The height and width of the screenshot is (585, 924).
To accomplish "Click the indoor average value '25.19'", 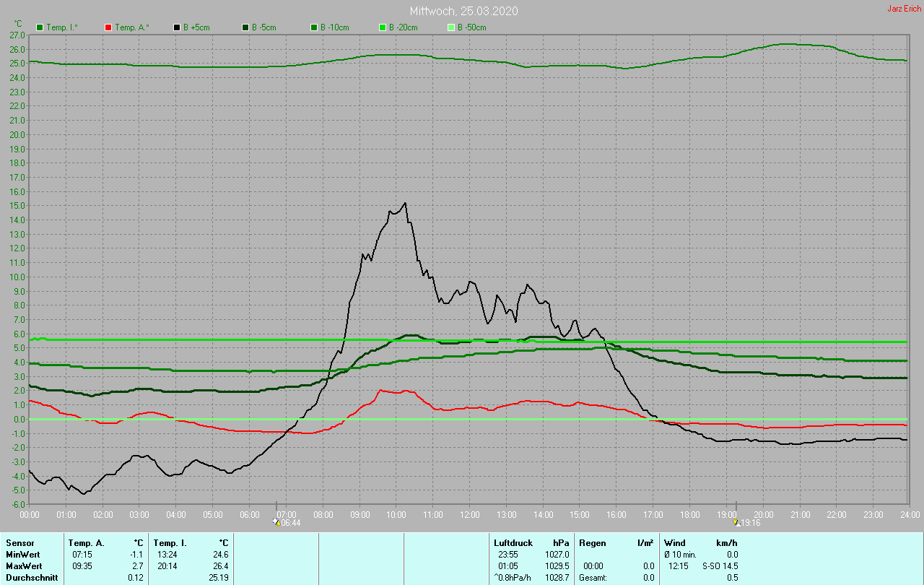I will [x=218, y=577].
